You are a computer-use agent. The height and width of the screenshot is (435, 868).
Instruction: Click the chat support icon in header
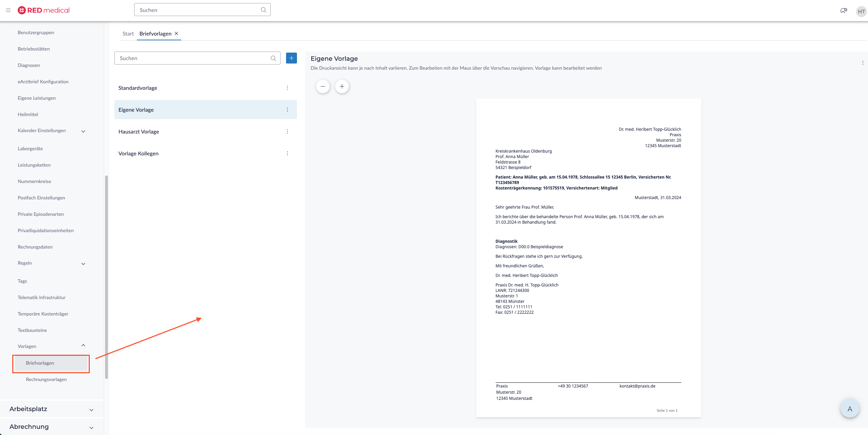pyautogui.click(x=843, y=11)
